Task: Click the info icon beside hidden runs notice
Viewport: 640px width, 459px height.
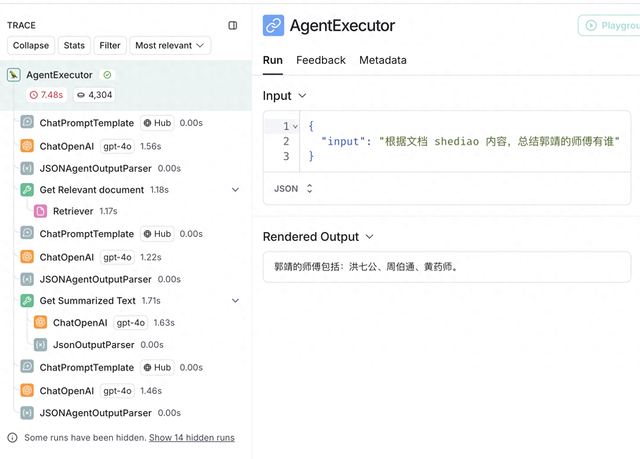Action: pyautogui.click(x=13, y=438)
